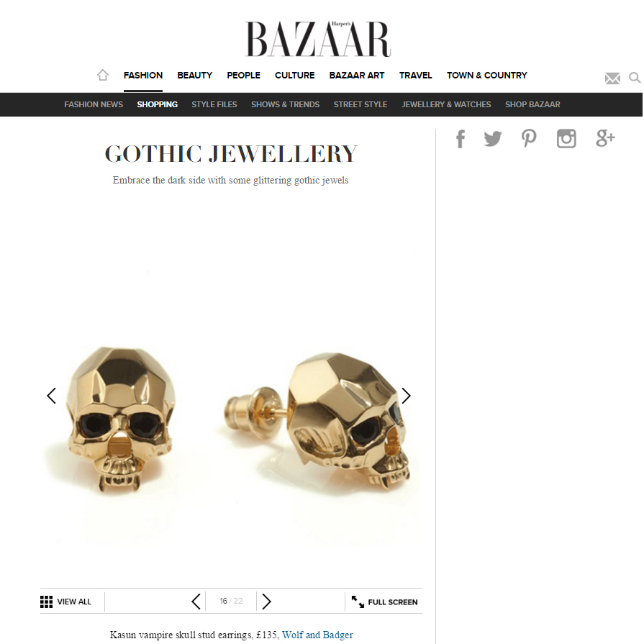Click the Pinterest icon

pyautogui.click(x=529, y=138)
